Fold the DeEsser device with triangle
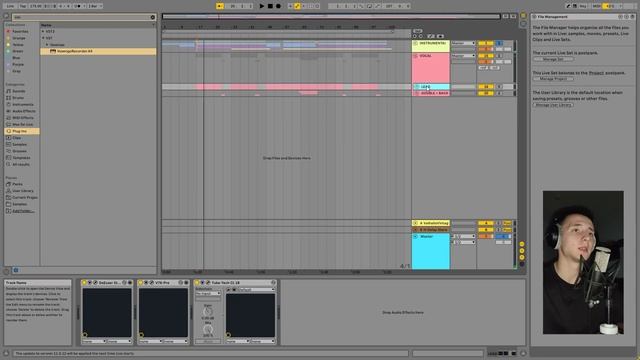This screenshot has height=360, width=640. pos(90,282)
